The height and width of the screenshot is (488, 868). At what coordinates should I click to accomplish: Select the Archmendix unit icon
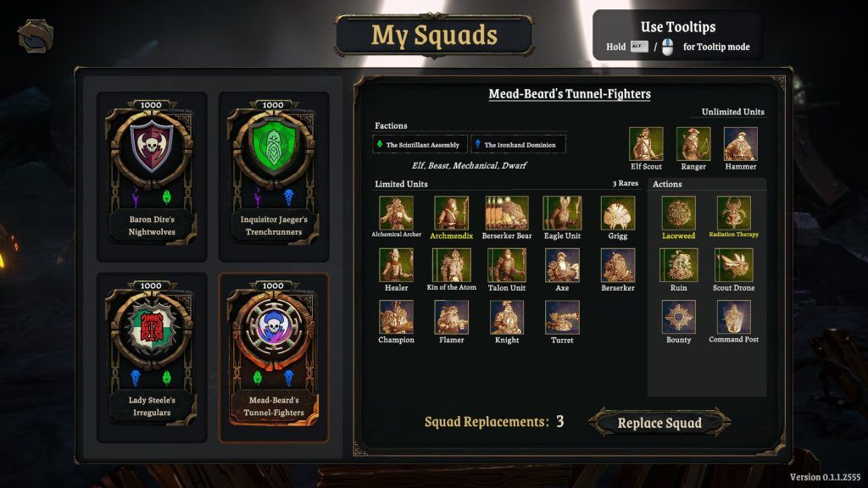pyautogui.click(x=451, y=213)
